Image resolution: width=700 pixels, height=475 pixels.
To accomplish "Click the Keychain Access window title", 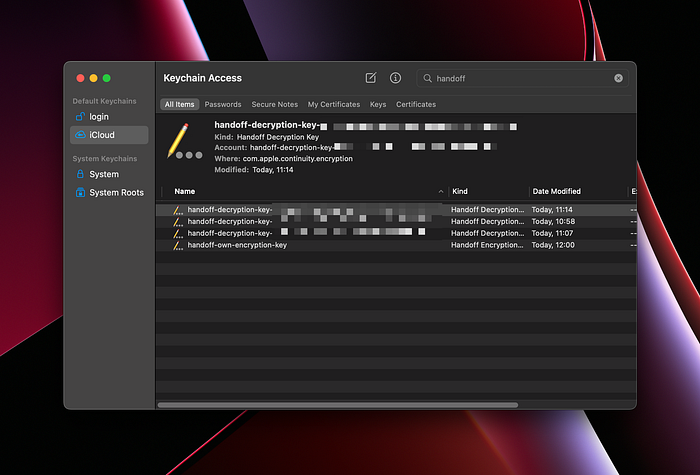I will pos(202,78).
